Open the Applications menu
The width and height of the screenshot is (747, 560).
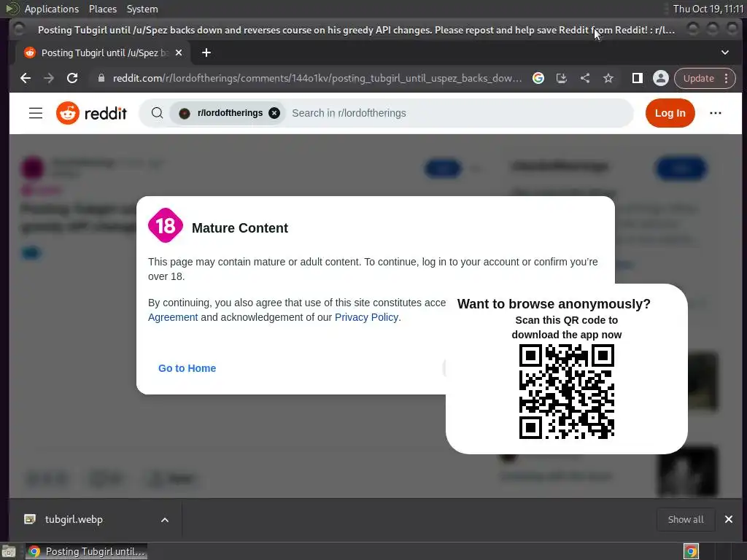pos(52,9)
